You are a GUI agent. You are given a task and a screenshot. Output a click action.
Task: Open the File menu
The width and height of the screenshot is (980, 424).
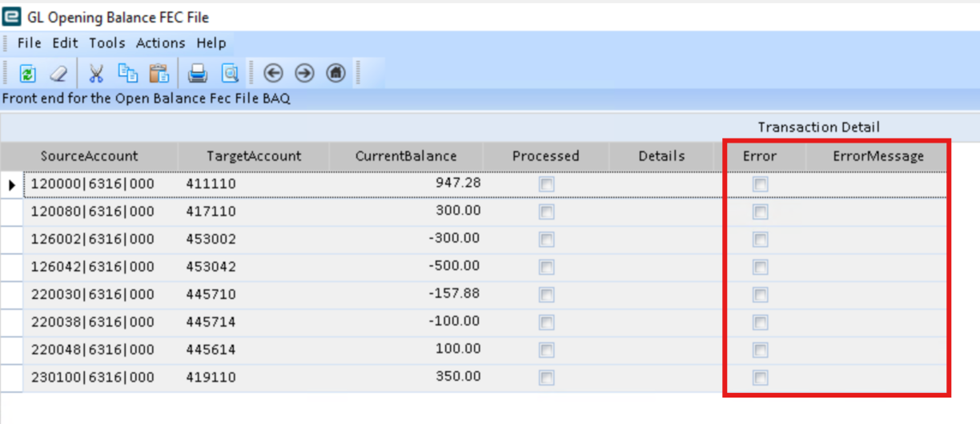click(29, 43)
